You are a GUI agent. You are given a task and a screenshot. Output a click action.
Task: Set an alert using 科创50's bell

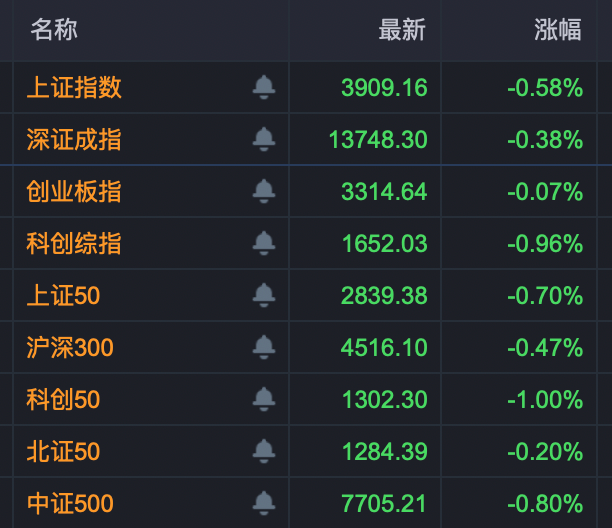tap(264, 399)
